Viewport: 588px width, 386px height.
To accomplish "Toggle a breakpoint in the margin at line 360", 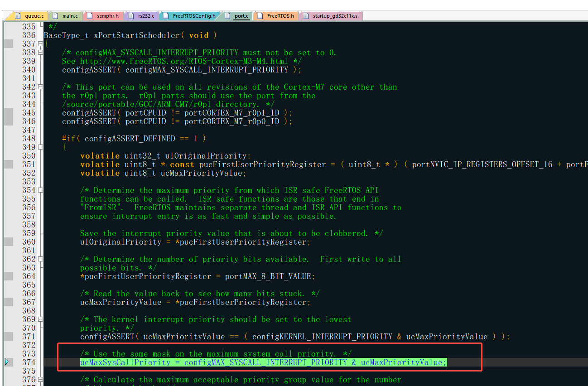I will coord(8,242).
